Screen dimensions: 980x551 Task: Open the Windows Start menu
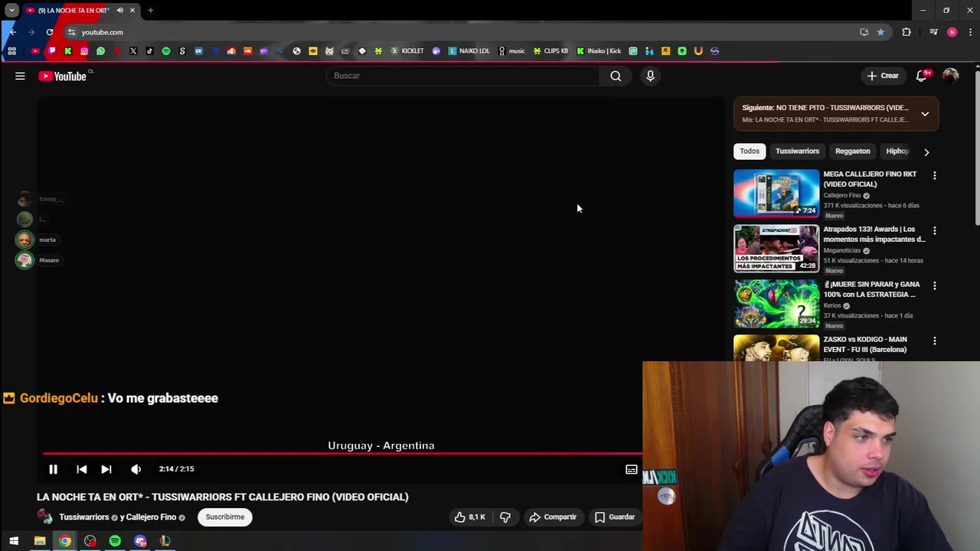(x=14, y=541)
